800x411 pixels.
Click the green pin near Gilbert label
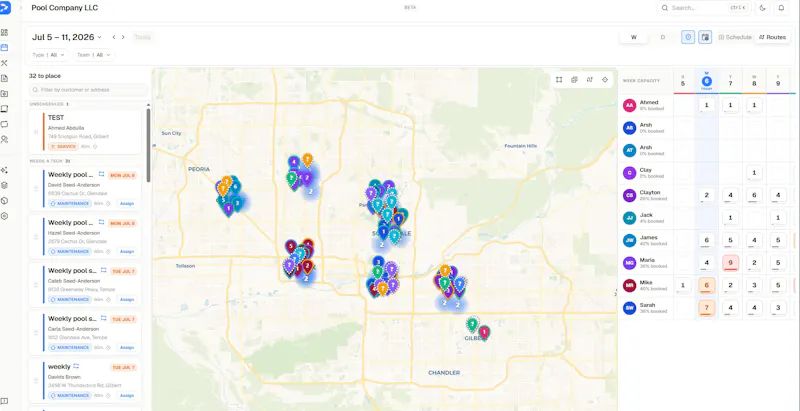coord(472,323)
